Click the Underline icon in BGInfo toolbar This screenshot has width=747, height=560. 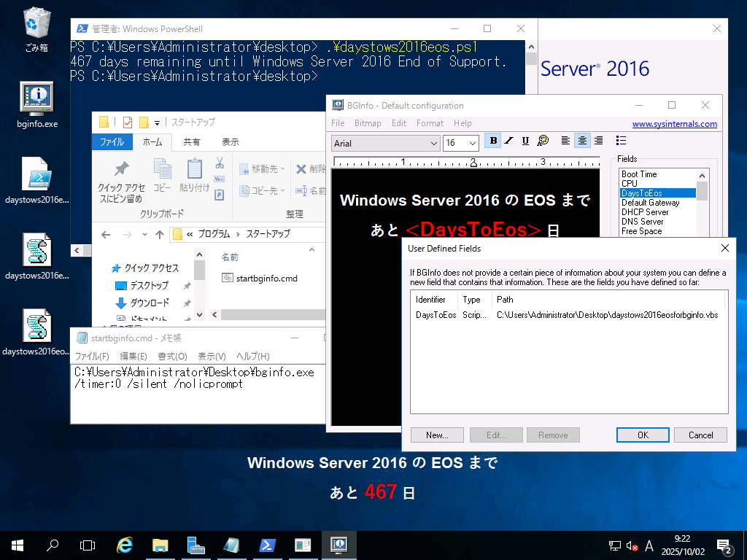click(x=526, y=141)
